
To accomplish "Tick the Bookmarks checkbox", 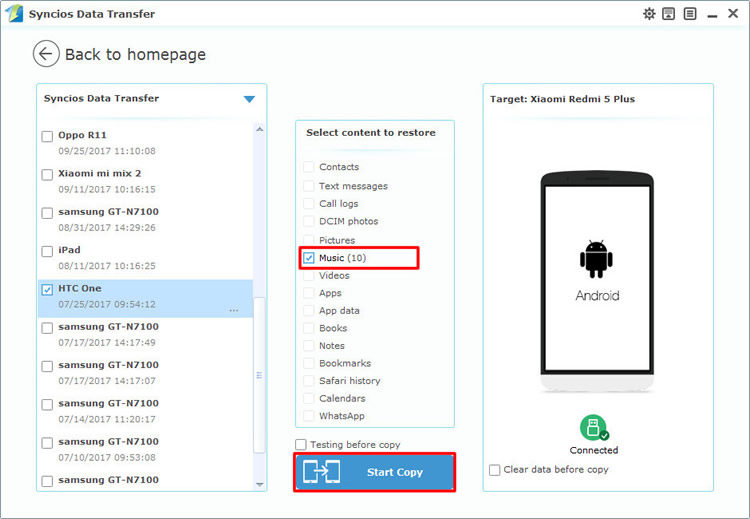I will pyautogui.click(x=309, y=364).
